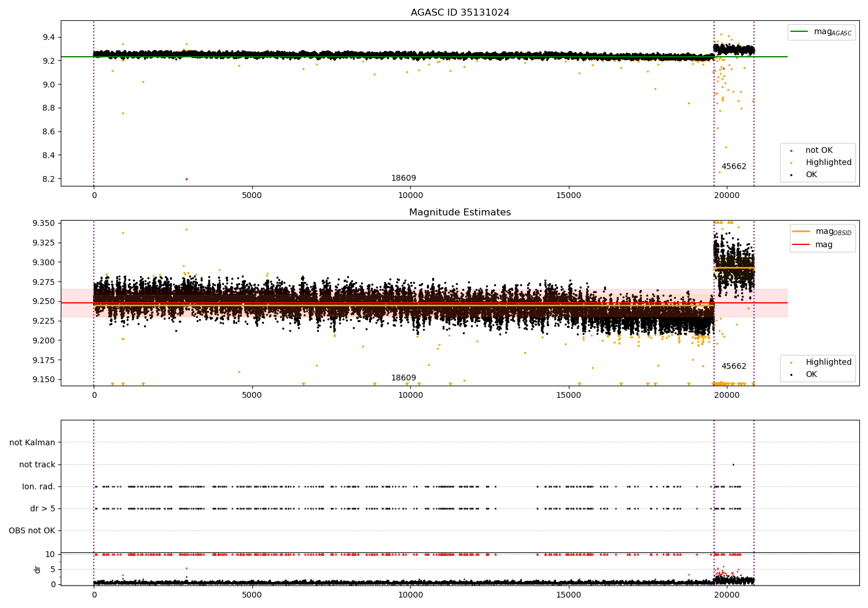Click the 10 tick on the dr axis
The height and width of the screenshot is (608, 868).
pos(50,555)
